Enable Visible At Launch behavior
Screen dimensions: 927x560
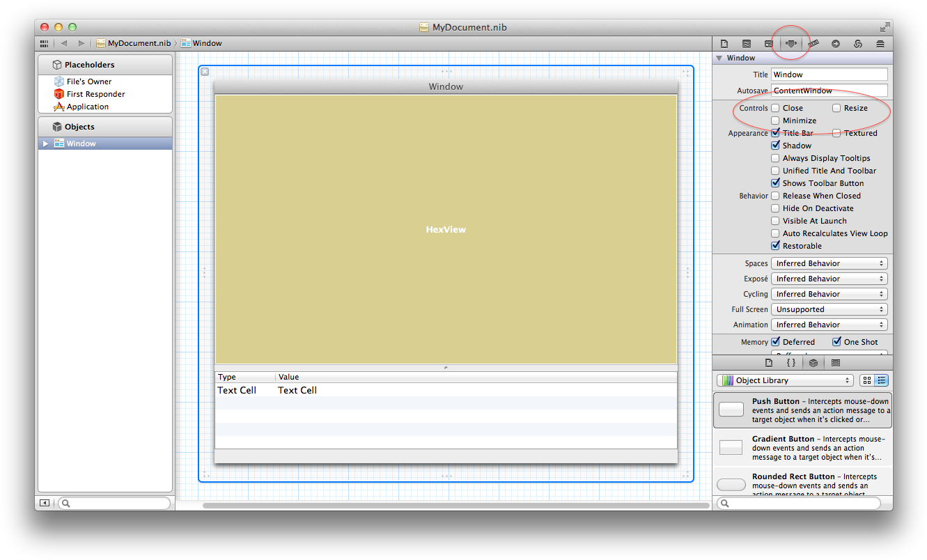(x=775, y=221)
